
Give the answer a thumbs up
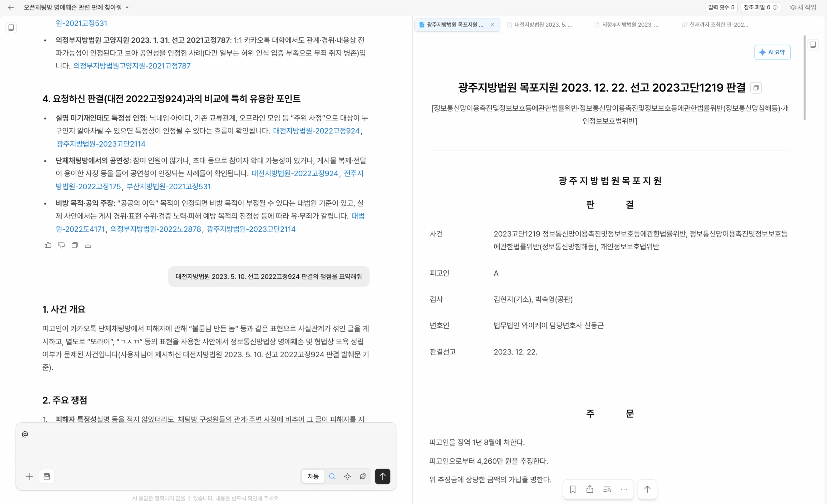click(x=48, y=245)
